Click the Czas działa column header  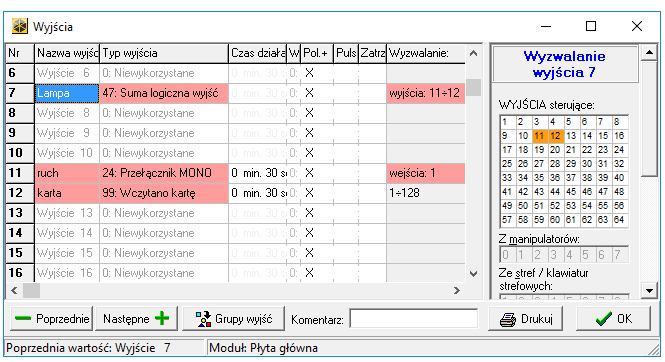pyautogui.click(x=258, y=53)
